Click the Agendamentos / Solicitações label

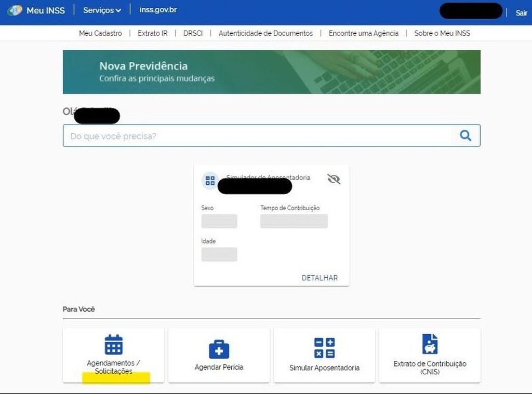(113, 367)
